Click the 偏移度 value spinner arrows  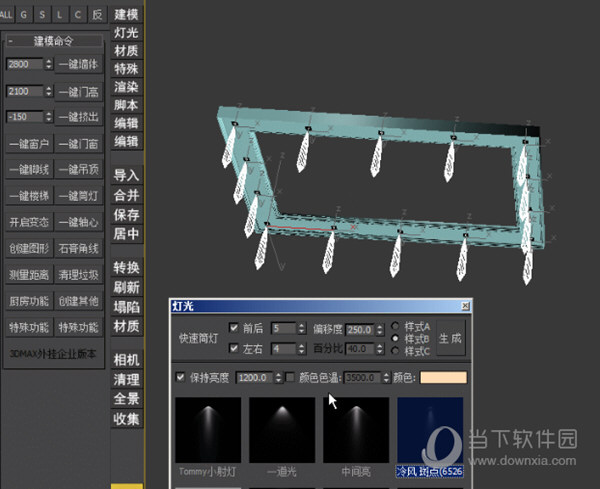pos(380,328)
